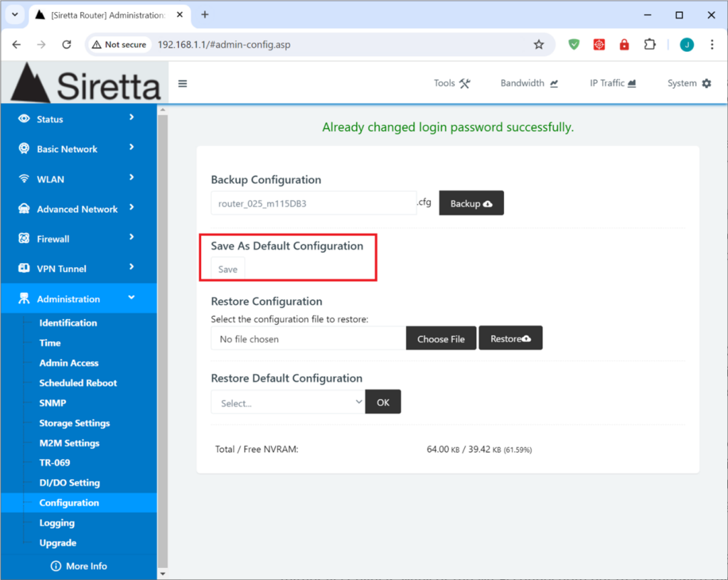Screen dimensions: 728x580
Task: Open the tab search dropdown arrow
Action: (x=15, y=14)
